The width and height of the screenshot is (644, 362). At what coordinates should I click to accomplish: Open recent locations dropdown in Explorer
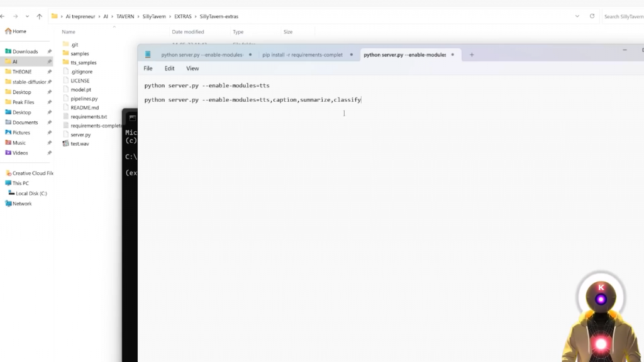(x=27, y=16)
